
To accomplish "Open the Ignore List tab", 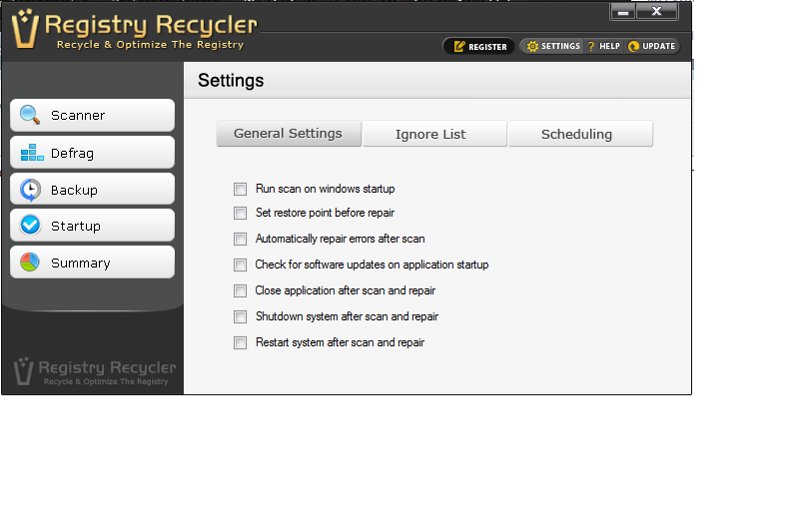I will [434, 134].
